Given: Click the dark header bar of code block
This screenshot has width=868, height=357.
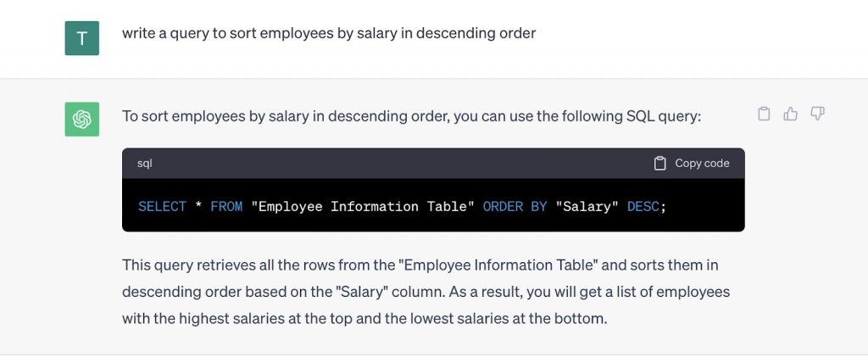Looking at the screenshot, I should (433, 164).
